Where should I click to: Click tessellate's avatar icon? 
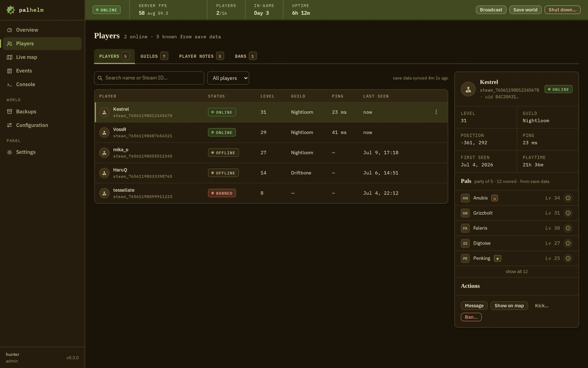pyautogui.click(x=104, y=193)
